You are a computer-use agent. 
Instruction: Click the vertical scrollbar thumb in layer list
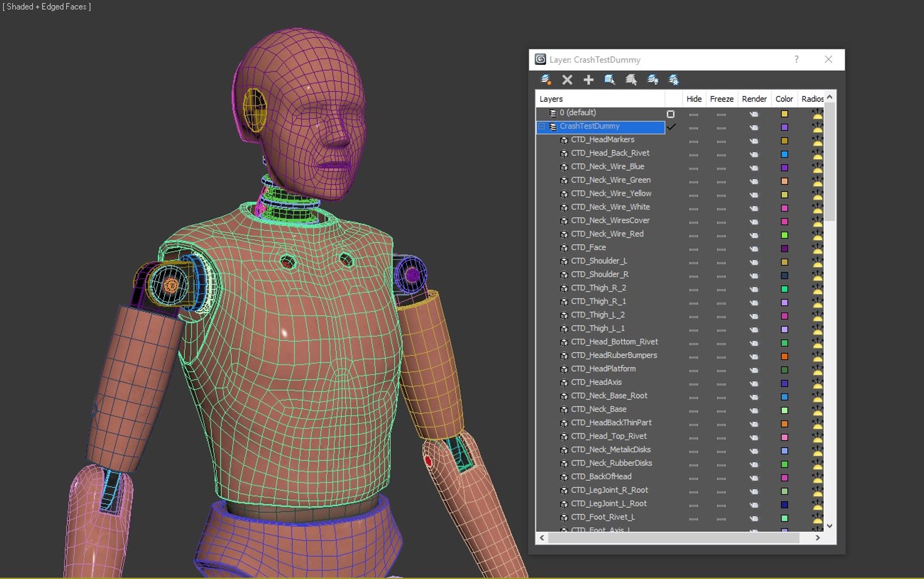(830, 161)
